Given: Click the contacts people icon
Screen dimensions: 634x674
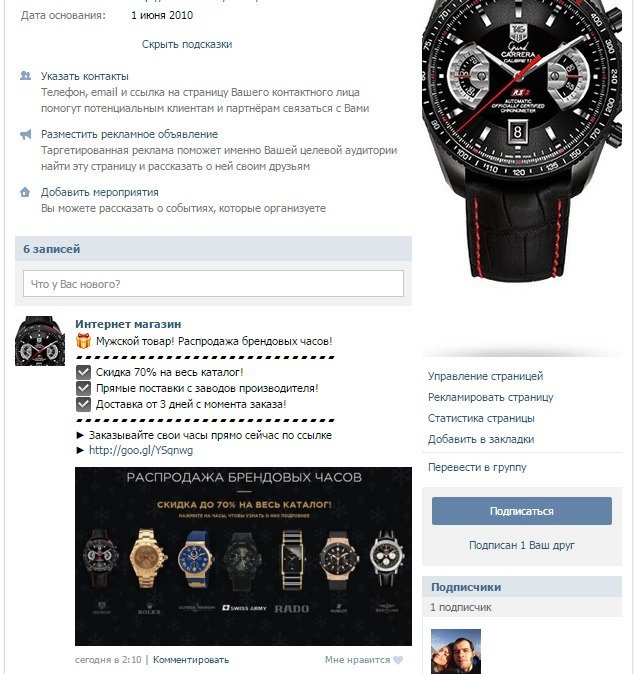Looking at the screenshot, I should tap(25, 76).
